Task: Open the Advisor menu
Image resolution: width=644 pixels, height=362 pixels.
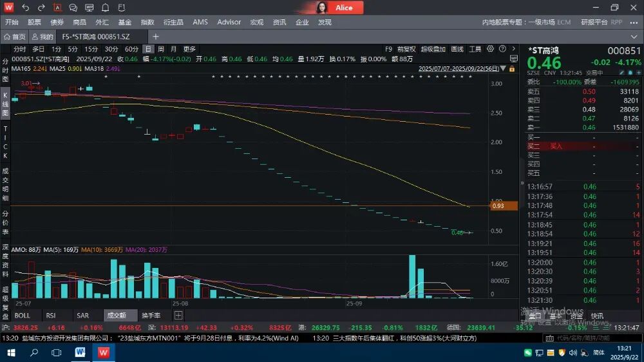Action: pos(229,22)
